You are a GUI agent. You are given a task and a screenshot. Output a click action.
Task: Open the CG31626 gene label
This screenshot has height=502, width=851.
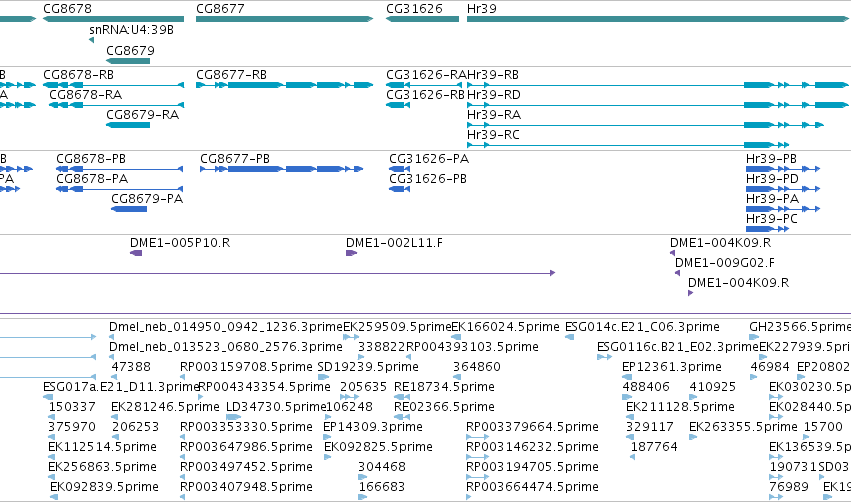414,9
